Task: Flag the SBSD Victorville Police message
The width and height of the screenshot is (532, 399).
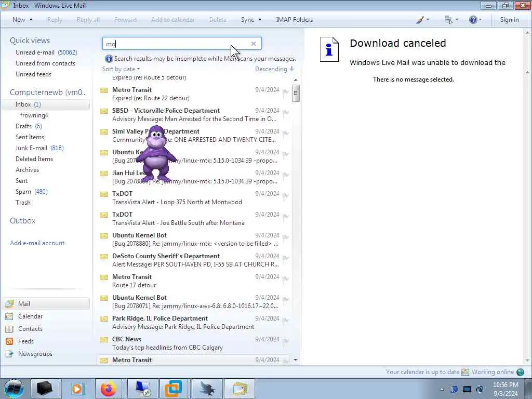Action: 285,113
